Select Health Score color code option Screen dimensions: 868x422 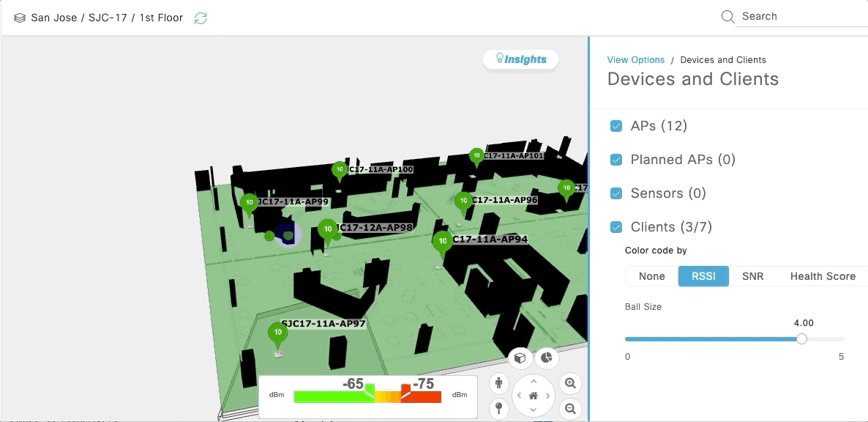click(822, 276)
